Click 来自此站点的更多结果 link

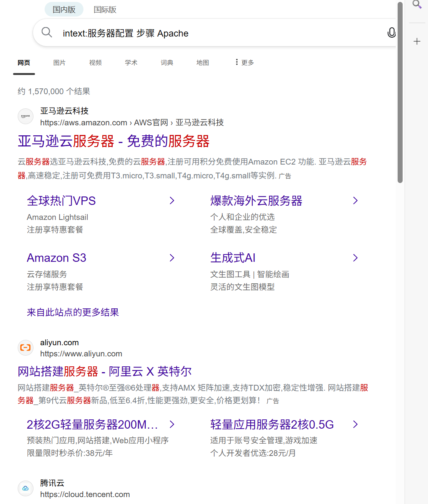(73, 312)
